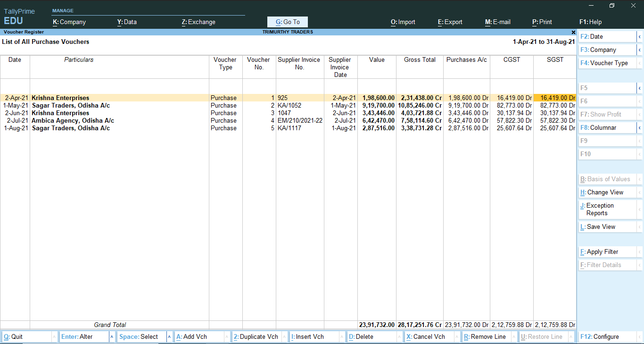Screen dimensions: 644x344
Task: Open the Z: Exchange menu
Action: click(198, 22)
